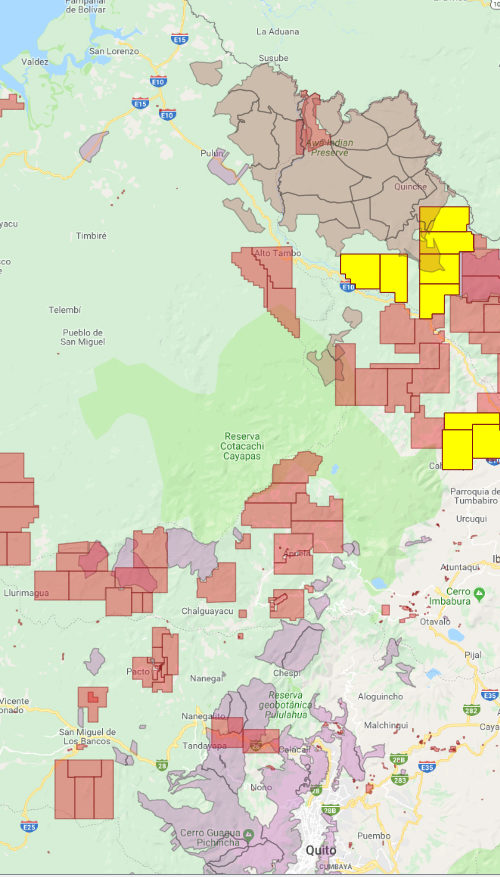Click the 282 road shield near Pijal
The image size is (500, 877).
[471, 710]
